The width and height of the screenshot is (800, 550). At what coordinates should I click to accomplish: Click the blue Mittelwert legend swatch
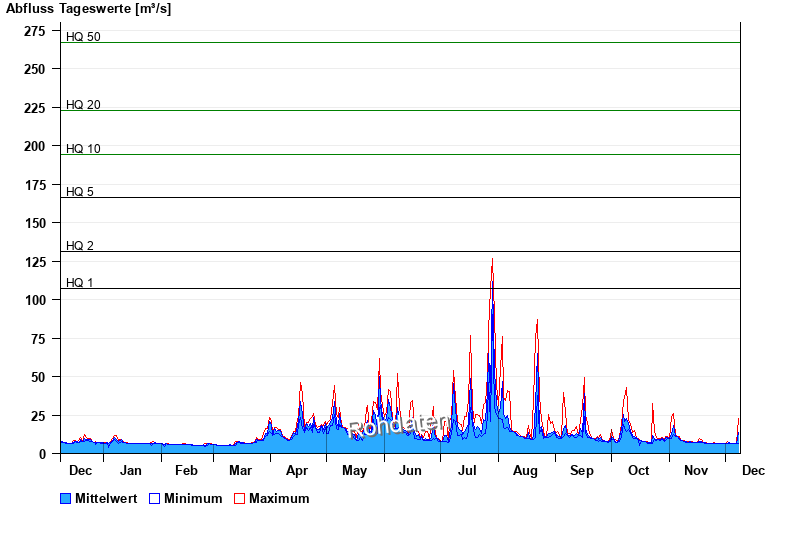coord(66,498)
